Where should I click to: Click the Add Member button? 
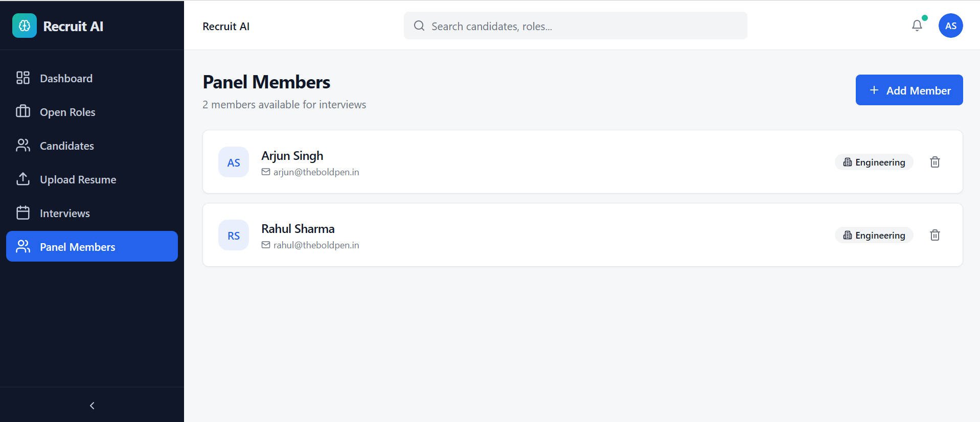[909, 90]
